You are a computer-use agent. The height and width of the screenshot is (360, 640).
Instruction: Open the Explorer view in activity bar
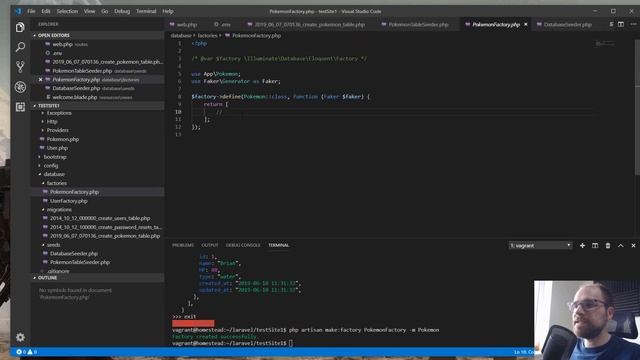pos(20,27)
